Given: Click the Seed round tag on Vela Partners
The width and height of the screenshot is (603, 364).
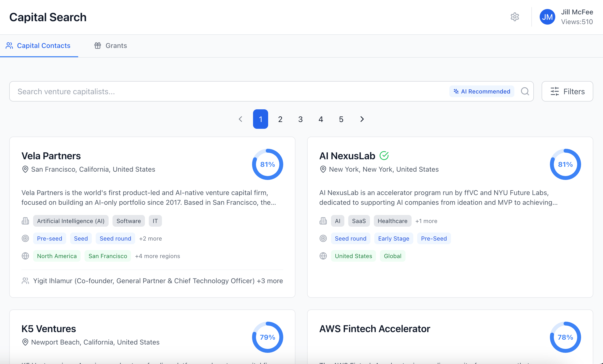Looking at the screenshot, I should pyautogui.click(x=115, y=239).
